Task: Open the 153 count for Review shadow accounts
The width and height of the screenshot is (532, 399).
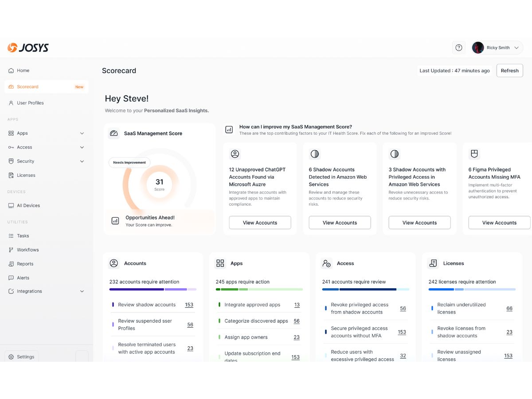Action: pyautogui.click(x=189, y=305)
